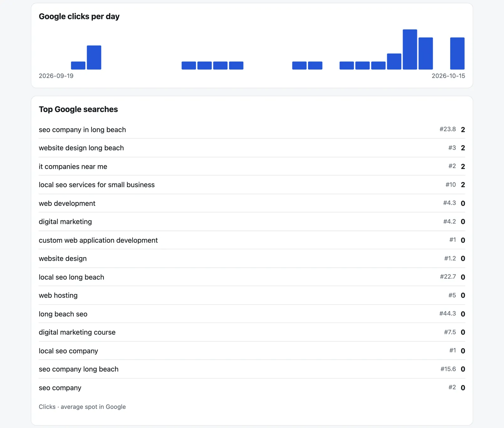Click the click count for seo company in long beach
This screenshot has width=504, height=428.
463,129
